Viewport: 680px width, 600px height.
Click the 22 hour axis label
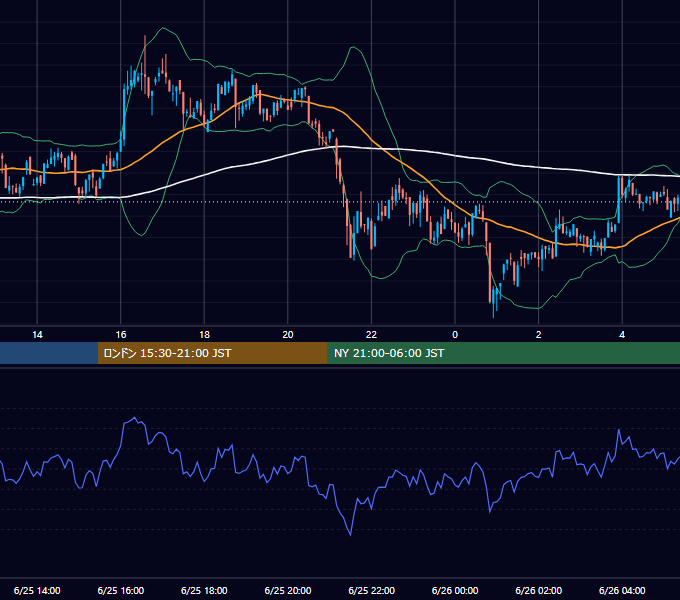click(x=371, y=335)
